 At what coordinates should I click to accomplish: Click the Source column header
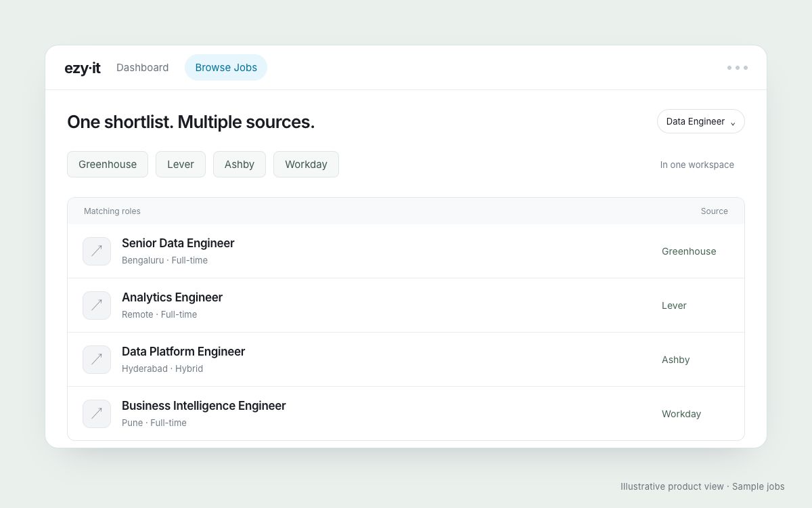point(715,211)
